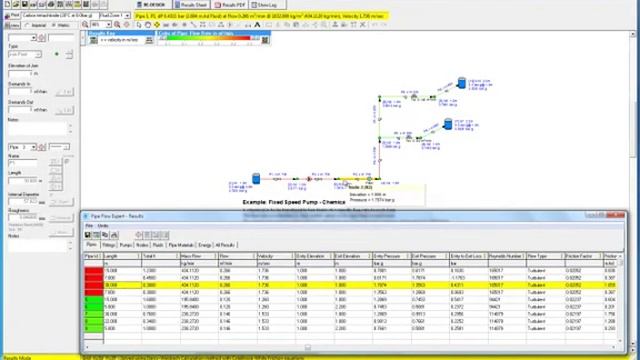Select the hand pan tool
The height and width of the screenshot is (360, 640).
tap(148, 25)
